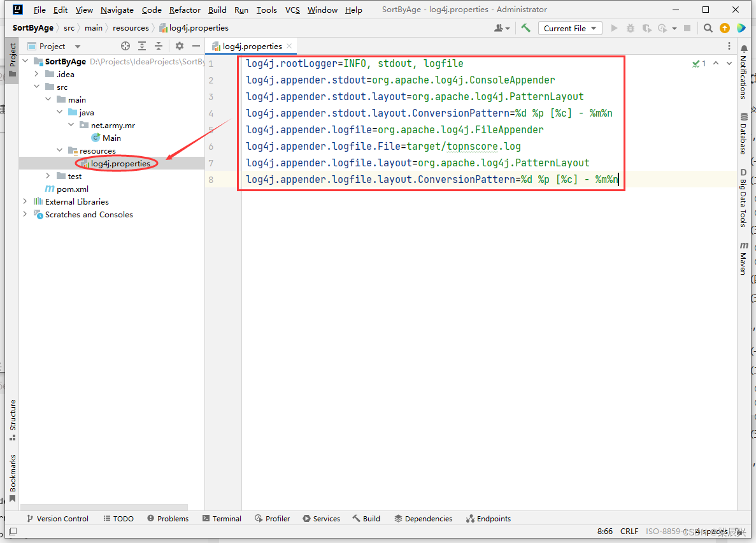This screenshot has width=756, height=543.
Task: Open the Current File run configuration dropdown
Action: [569, 27]
